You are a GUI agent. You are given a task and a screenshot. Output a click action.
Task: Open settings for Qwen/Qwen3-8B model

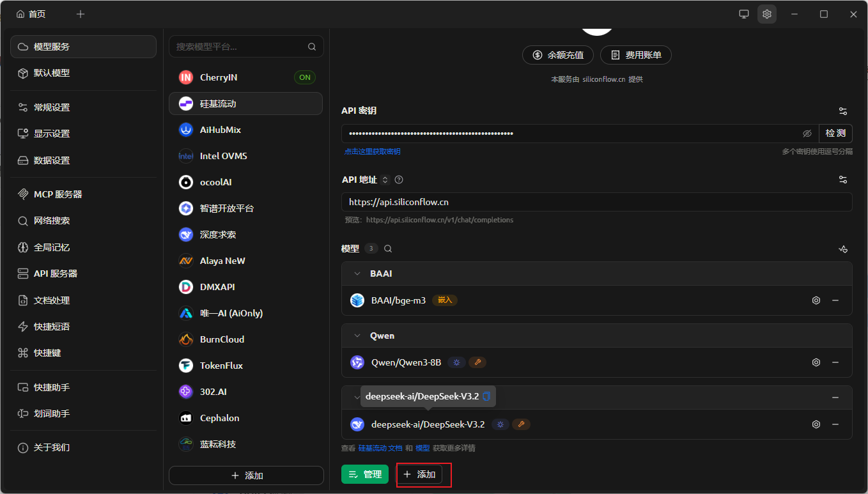coord(816,362)
